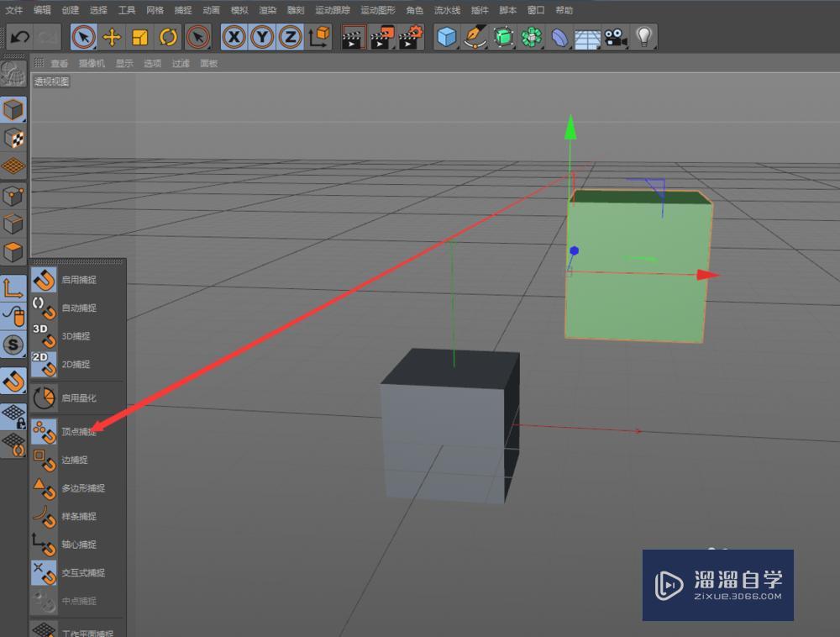Open viewport 显示 menu
Image resolution: width=840 pixels, height=637 pixels.
click(x=124, y=63)
